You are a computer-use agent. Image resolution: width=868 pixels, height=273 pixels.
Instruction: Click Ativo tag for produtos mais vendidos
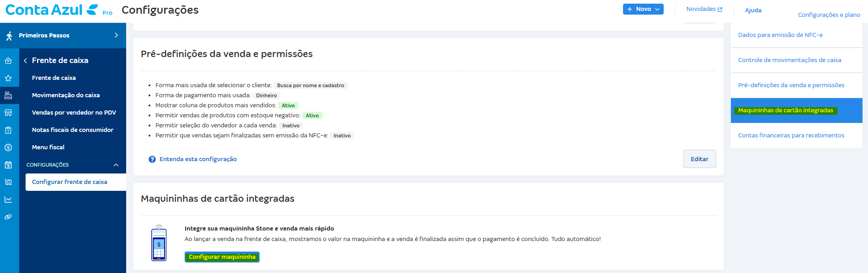[288, 105]
